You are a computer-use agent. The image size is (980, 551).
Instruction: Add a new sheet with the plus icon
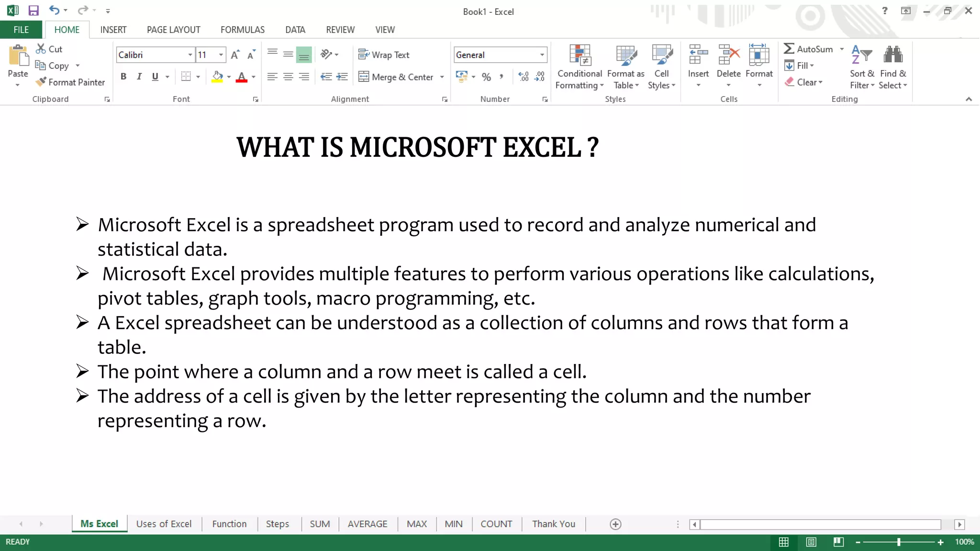tap(616, 524)
